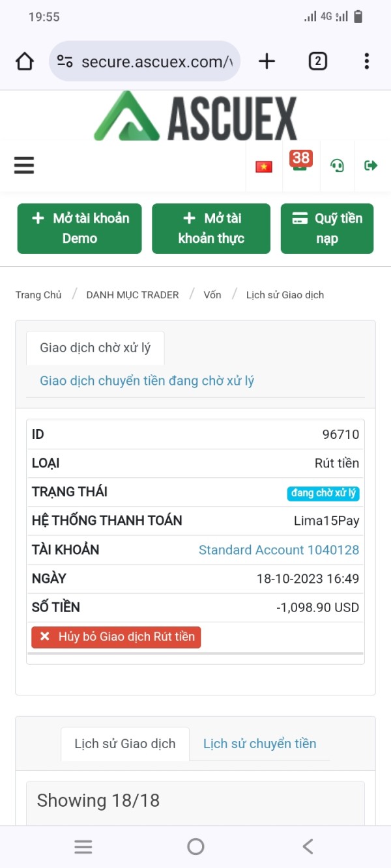Open a new browser tab
The height and width of the screenshot is (868, 391).
267,61
